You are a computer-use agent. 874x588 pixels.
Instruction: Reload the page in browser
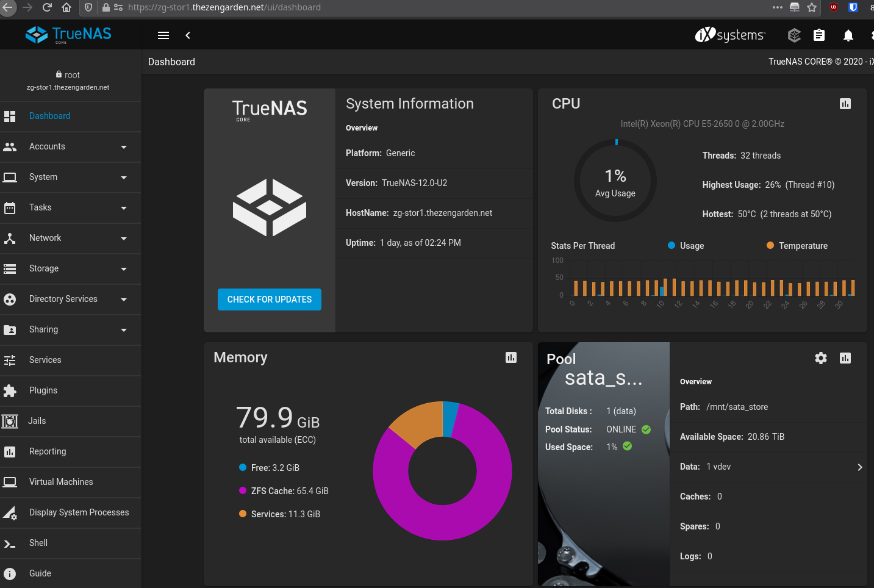tap(47, 7)
